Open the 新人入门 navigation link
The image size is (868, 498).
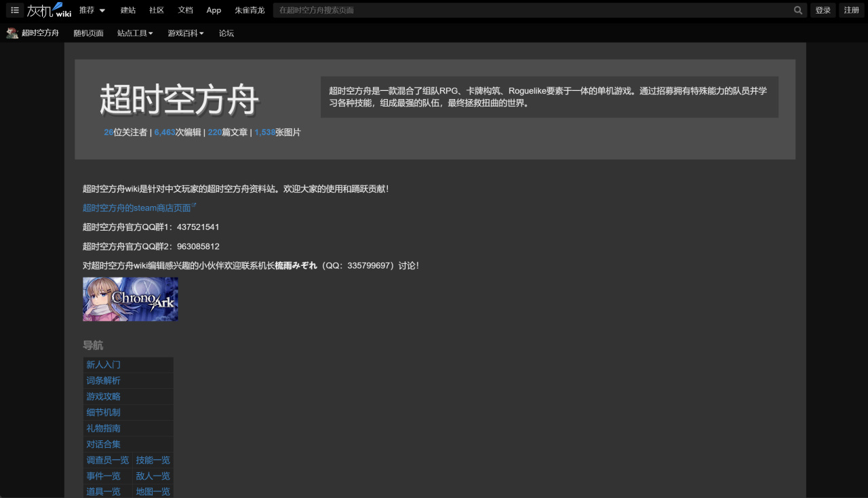[x=103, y=365]
